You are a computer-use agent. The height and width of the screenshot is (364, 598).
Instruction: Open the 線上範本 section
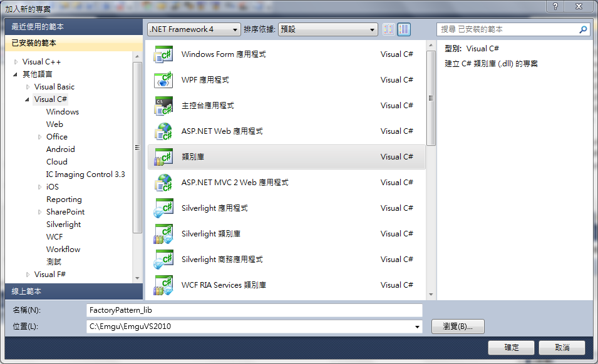coord(74,291)
